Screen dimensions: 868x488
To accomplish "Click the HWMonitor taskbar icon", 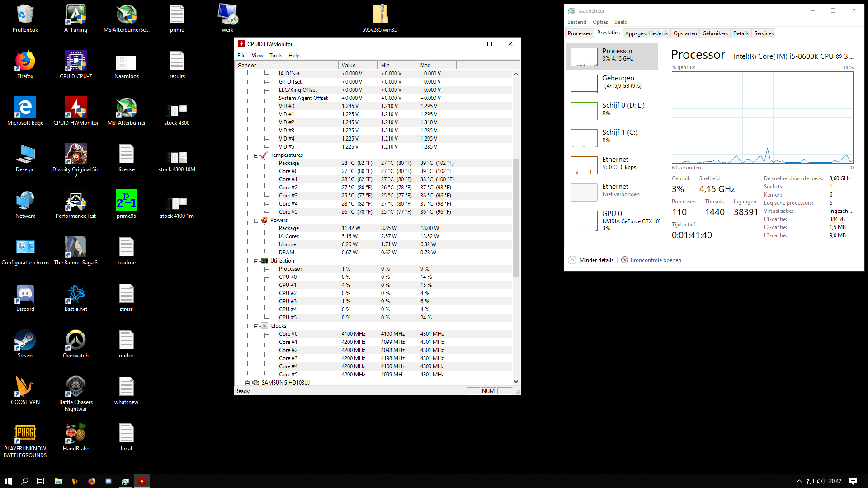I will pos(142,481).
